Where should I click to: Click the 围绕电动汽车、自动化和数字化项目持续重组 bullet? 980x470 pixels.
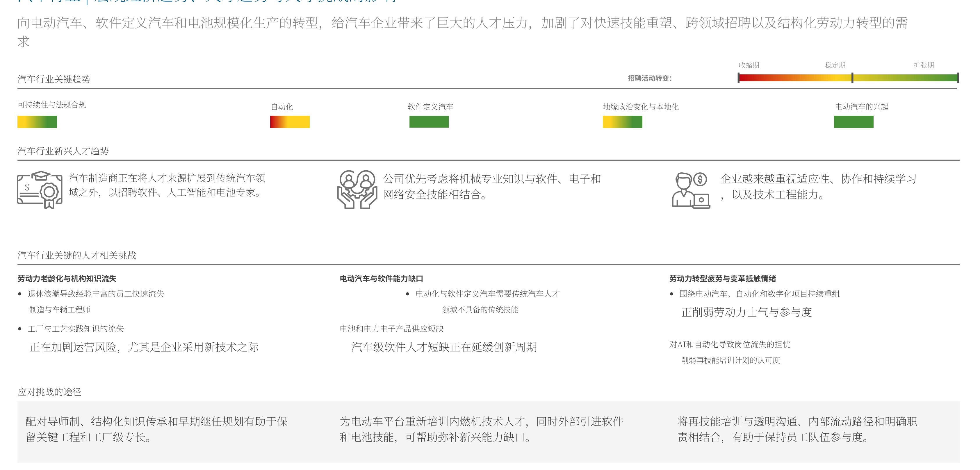pyautogui.click(x=760, y=294)
